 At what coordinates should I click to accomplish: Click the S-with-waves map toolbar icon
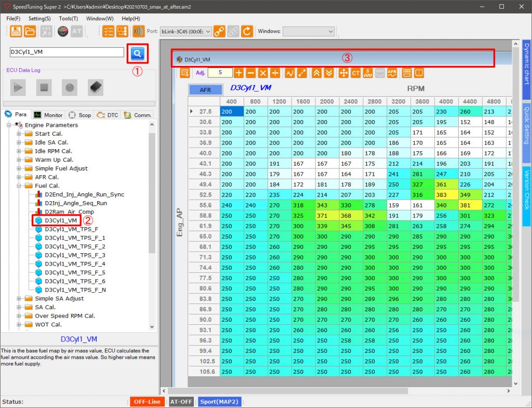(x=368, y=73)
